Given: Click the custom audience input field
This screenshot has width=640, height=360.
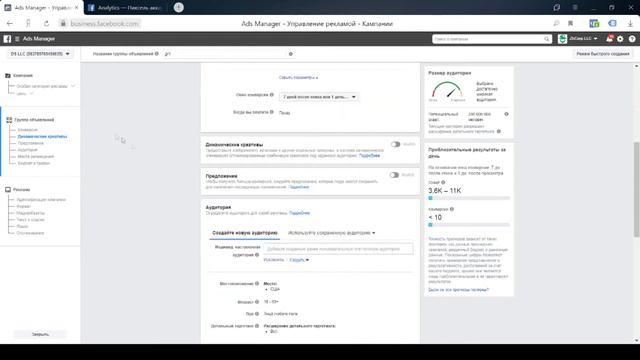Looking at the screenshot, I should (x=338, y=249).
